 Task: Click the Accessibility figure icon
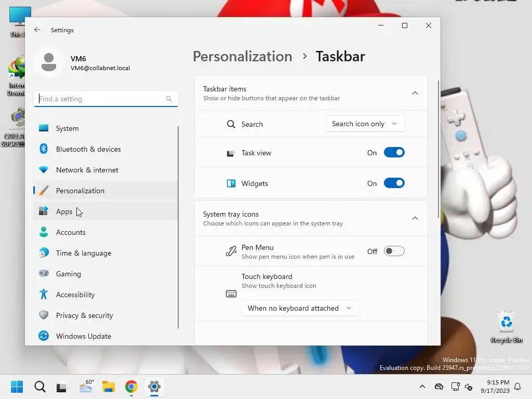pos(44,294)
